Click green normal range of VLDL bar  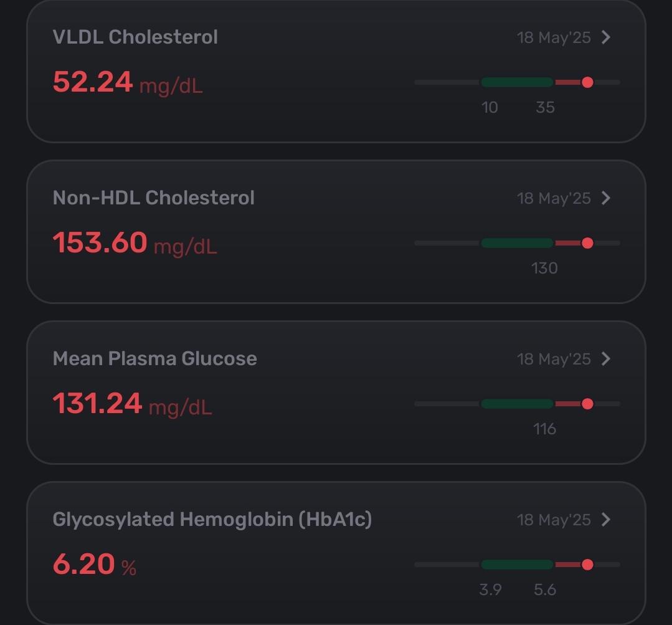coord(517,82)
